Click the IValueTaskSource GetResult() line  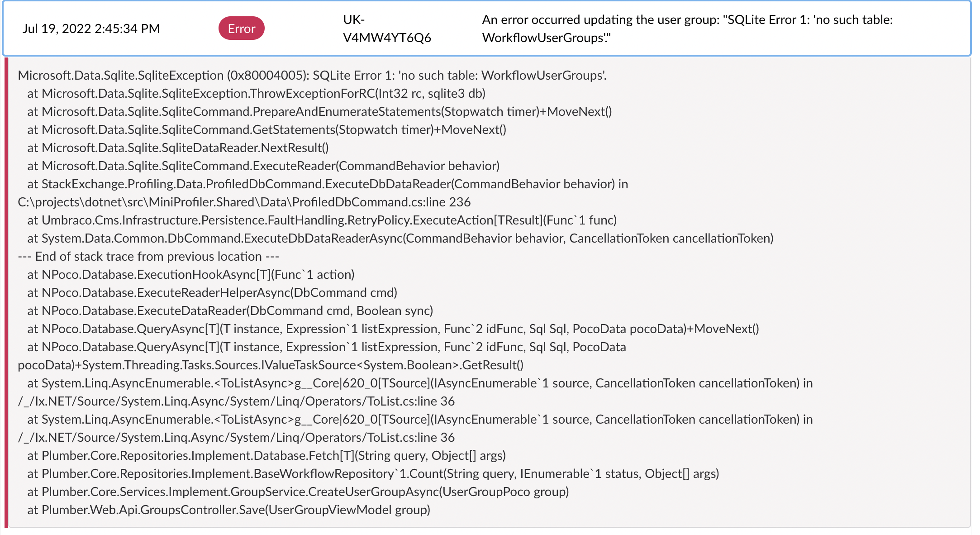pos(271,365)
